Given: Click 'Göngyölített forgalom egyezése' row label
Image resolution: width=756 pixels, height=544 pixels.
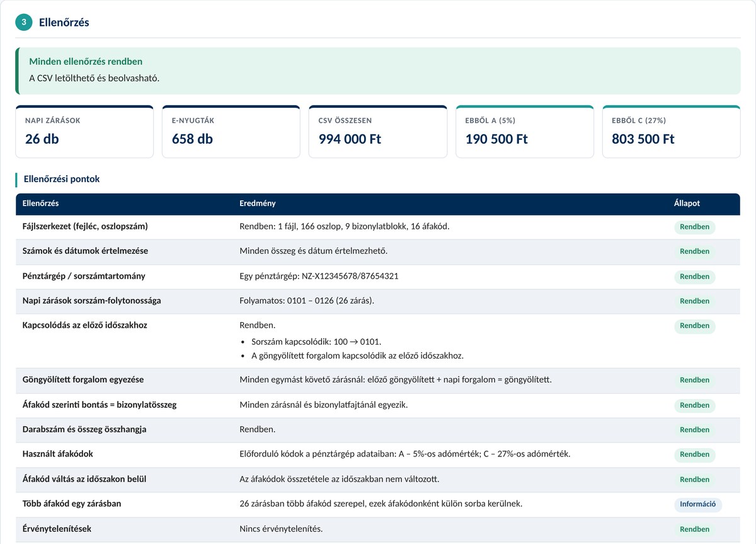Looking at the screenshot, I should 83,379.
